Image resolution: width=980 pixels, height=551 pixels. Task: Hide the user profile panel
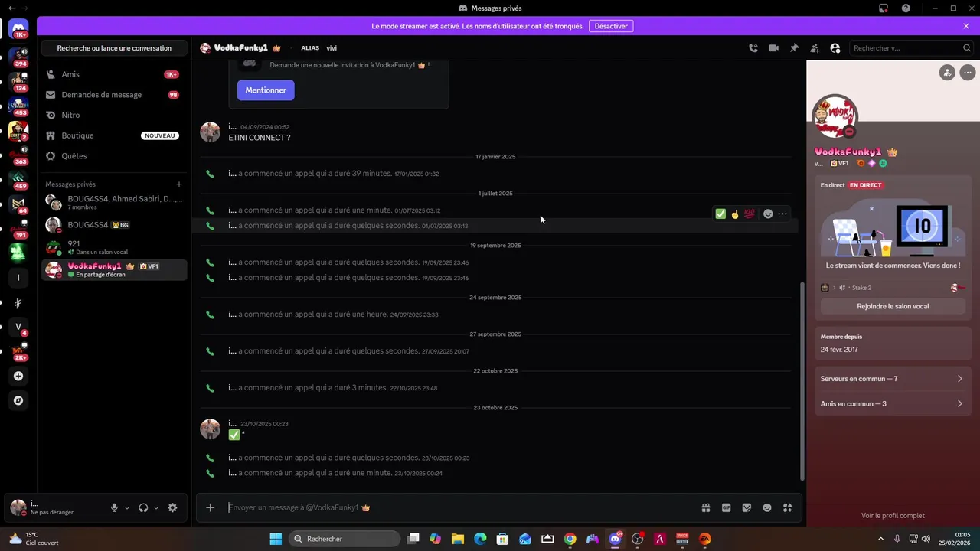(x=835, y=47)
